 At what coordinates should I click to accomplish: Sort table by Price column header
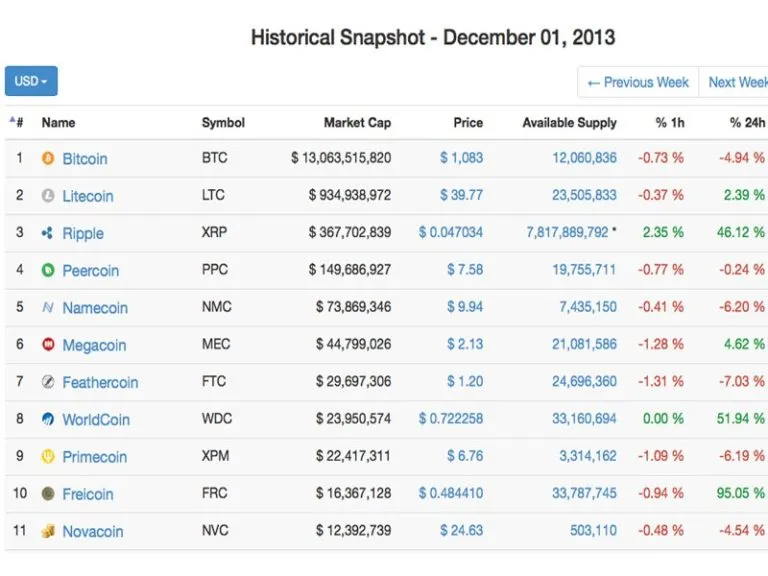[468, 122]
